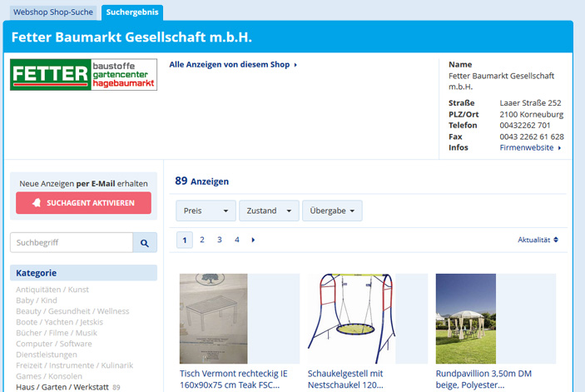585x392 pixels.
Task: Click the Fetter hagebaumarkt logo
Action: [83, 75]
